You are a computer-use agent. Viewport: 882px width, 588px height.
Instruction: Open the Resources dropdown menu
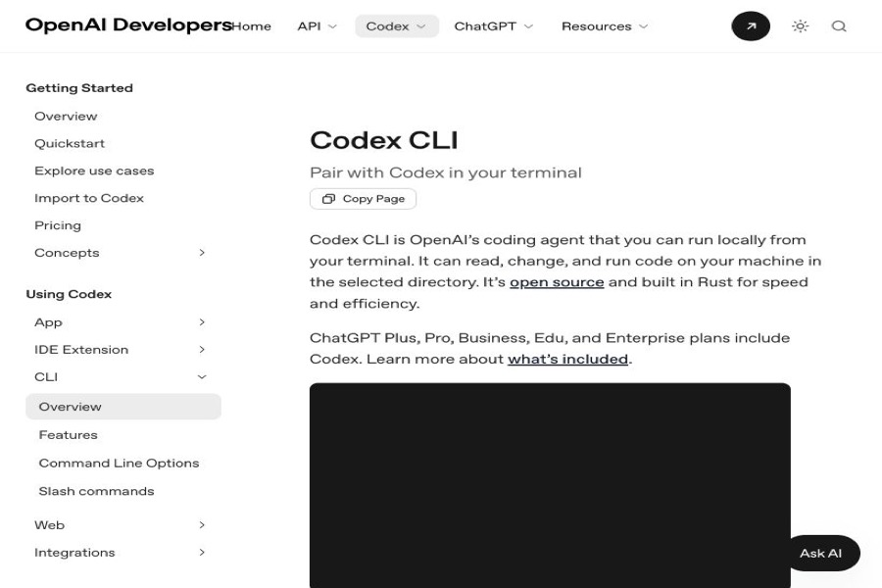pos(605,26)
